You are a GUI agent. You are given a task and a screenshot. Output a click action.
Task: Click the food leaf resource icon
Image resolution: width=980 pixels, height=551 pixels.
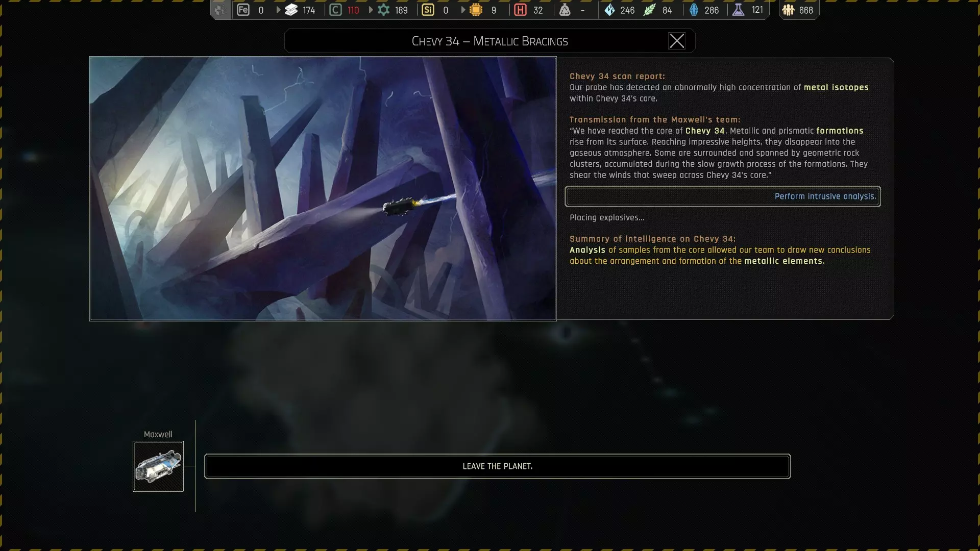point(649,10)
